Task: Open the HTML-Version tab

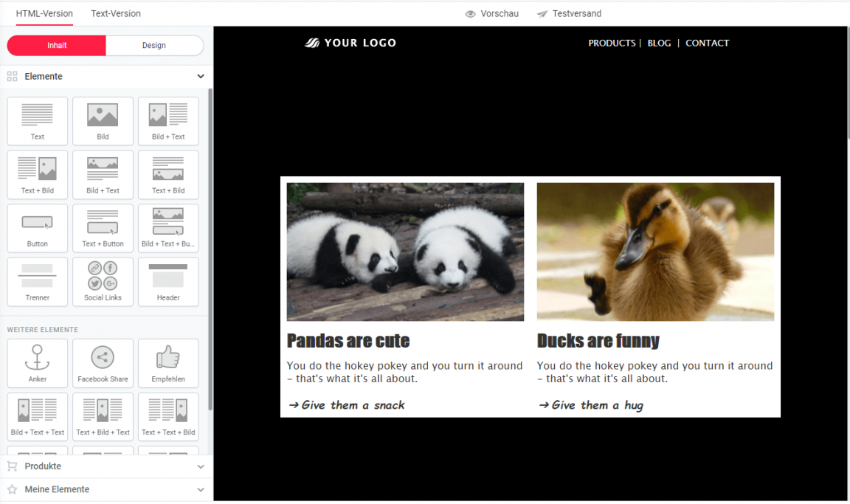Action: click(x=44, y=14)
